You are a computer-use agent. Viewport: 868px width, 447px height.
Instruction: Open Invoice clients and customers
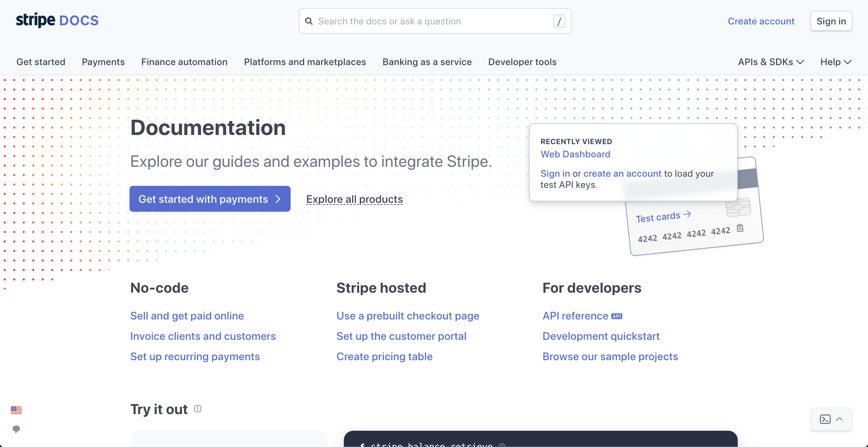[x=203, y=336]
